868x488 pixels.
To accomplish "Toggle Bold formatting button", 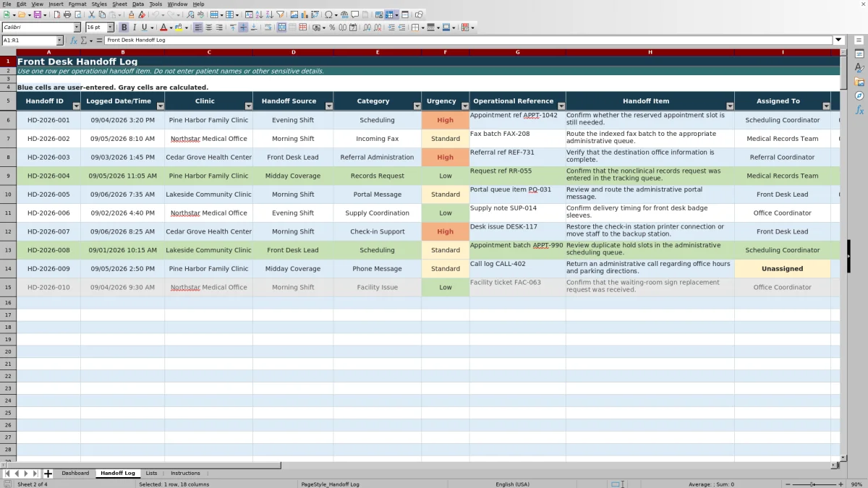I will coord(124,27).
